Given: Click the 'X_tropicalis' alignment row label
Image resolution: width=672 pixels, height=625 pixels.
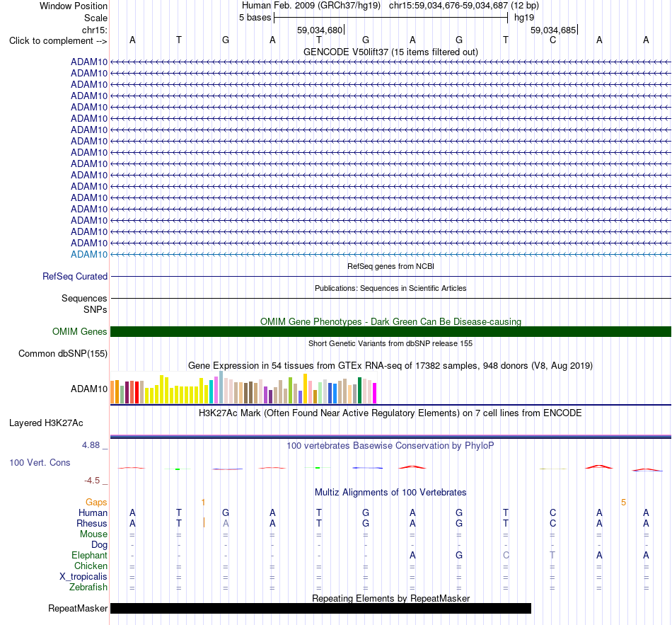Looking at the screenshot, I should pyautogui.click(x=83, y=577).
